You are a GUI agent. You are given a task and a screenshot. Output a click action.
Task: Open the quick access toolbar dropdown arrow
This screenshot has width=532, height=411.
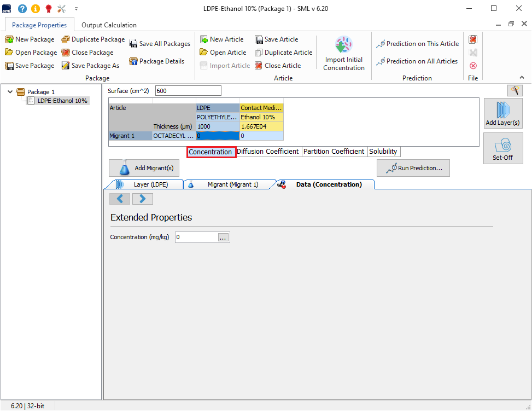[x=76, y=9]
